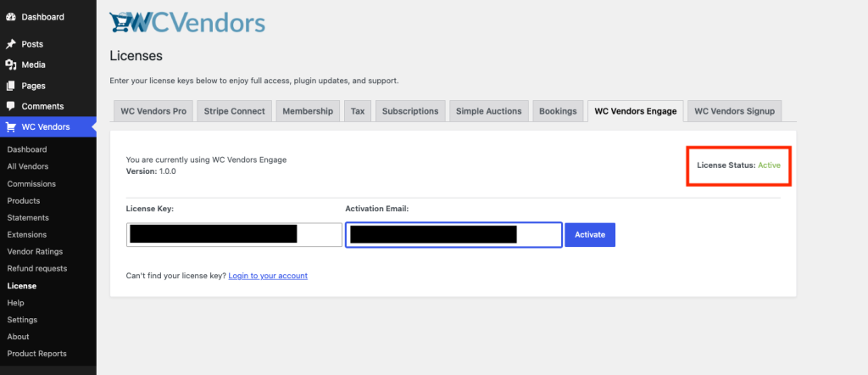
Task: Select the License submenu item
Action: pyautogui.click(x=21, y=287)
